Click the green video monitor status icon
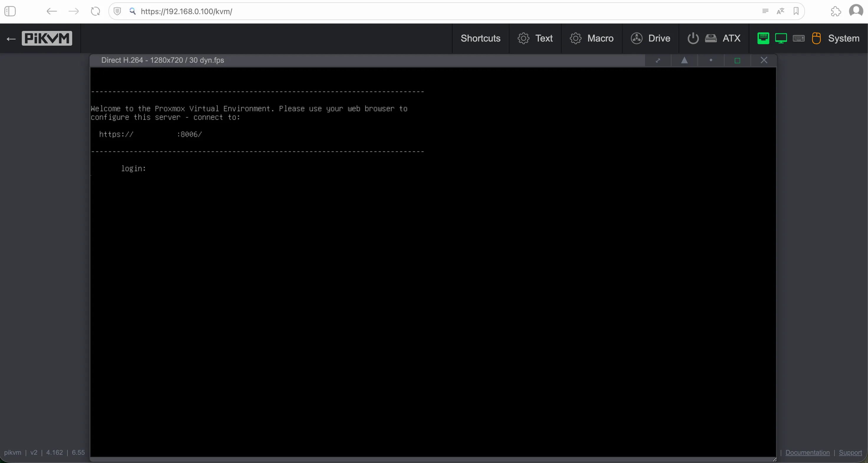The image size is (868, 463). click(x=781, y=38)
